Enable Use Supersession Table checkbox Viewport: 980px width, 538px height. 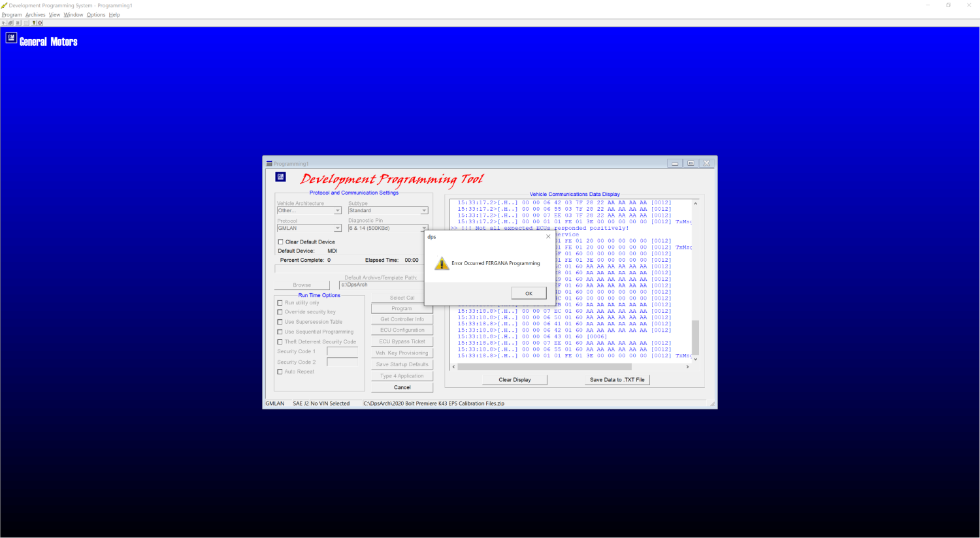(280, 322)
